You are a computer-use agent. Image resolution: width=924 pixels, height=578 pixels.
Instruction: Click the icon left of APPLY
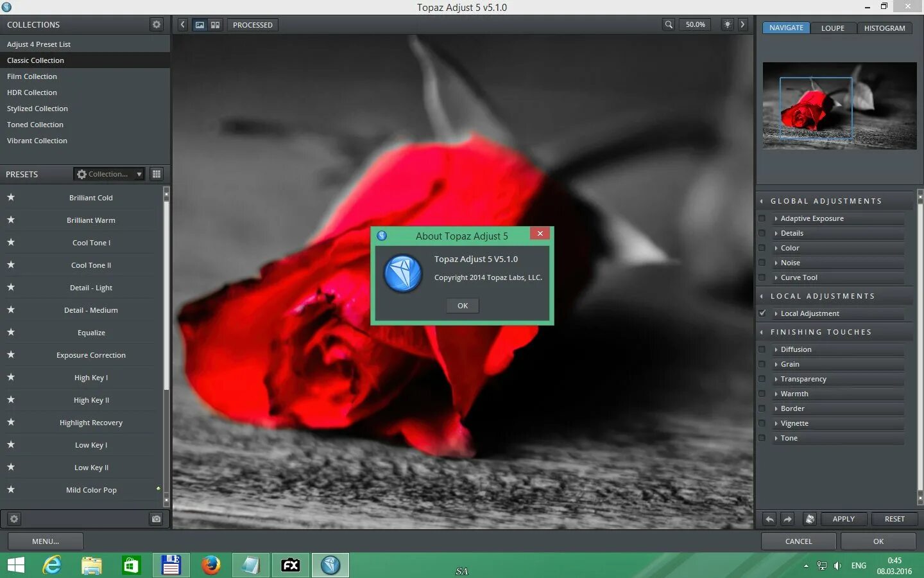tap(810, 519)
